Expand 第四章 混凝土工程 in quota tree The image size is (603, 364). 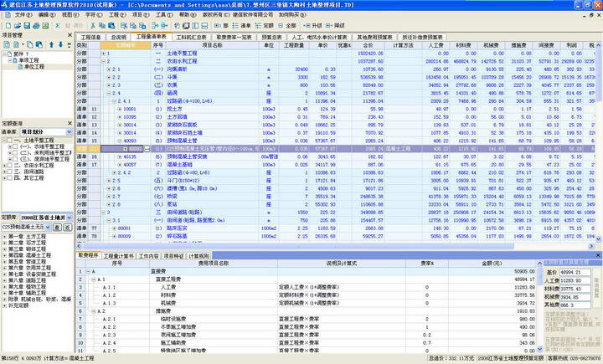(5, 255)
